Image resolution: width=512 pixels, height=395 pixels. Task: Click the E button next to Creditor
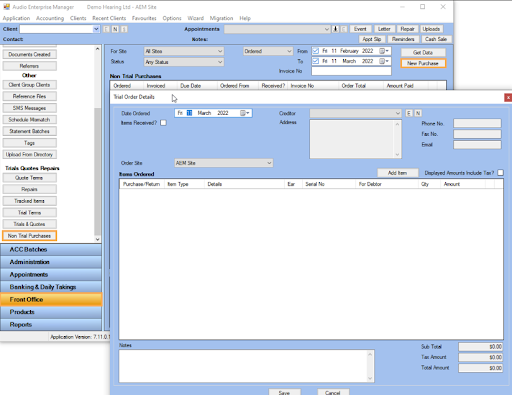(x=409, y=113)
